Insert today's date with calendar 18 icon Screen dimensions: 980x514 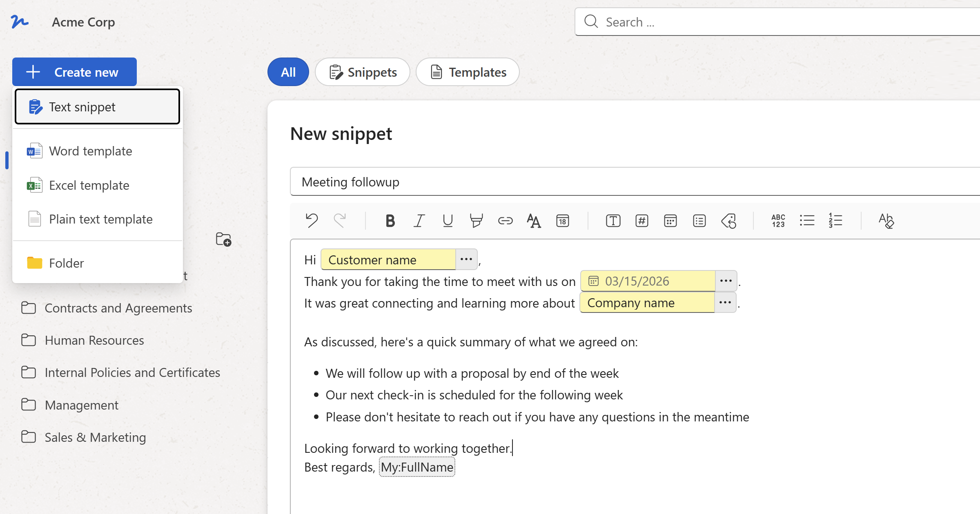click(x=563, y=221)
